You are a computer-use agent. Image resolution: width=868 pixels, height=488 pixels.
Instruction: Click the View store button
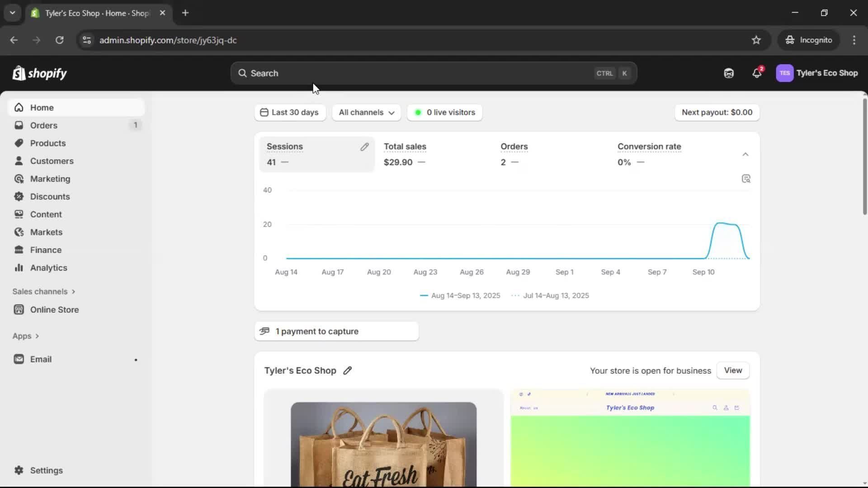(x=732, y=371)
